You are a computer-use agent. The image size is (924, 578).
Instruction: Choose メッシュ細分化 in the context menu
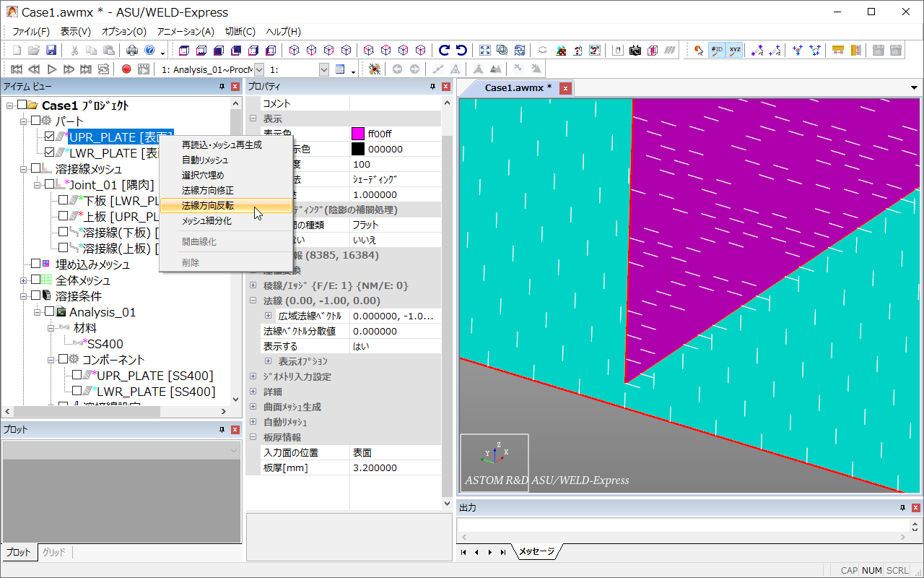point(206,221)
